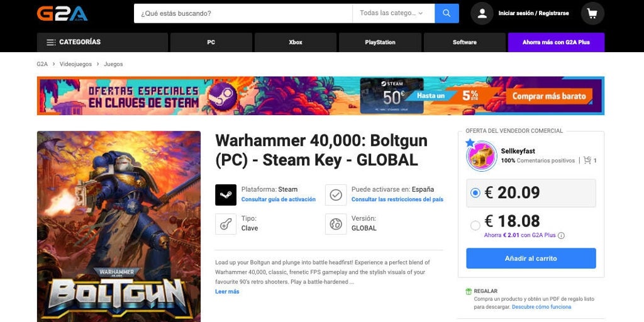Go to Juegos breadcrumb
Screen dimensions: 644x322
[113, 64]
